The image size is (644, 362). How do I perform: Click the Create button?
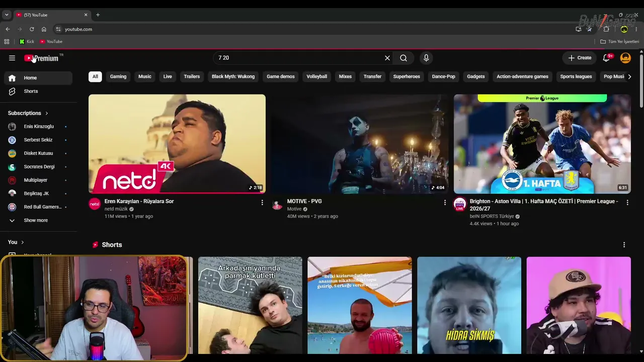pos(580,58)
